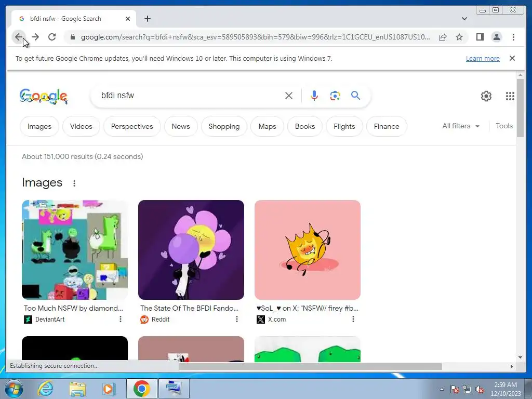Reload the Google search page
The height and width of the screenshot is (399, 532).
tap(52, 37)
